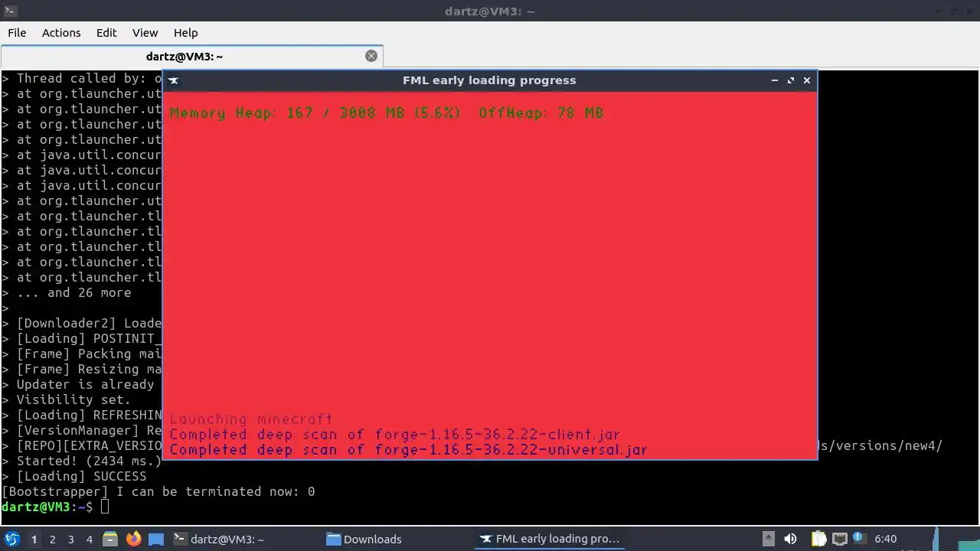The width and height of the screenshot is (980, 551).
Task: Click '[Bootstrapper] I can be terminated now' line
Action: pos(158,491)
